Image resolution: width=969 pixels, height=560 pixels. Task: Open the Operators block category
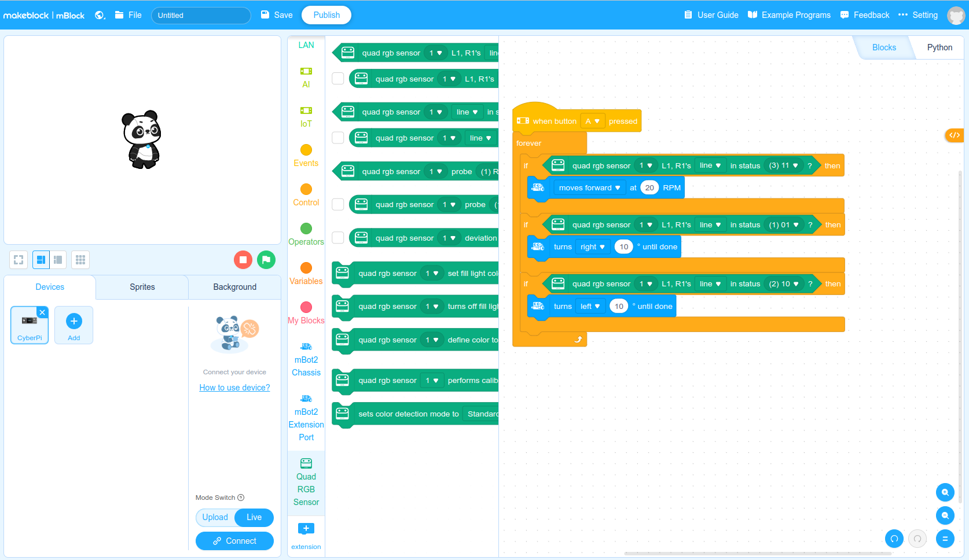pos(306,234)
